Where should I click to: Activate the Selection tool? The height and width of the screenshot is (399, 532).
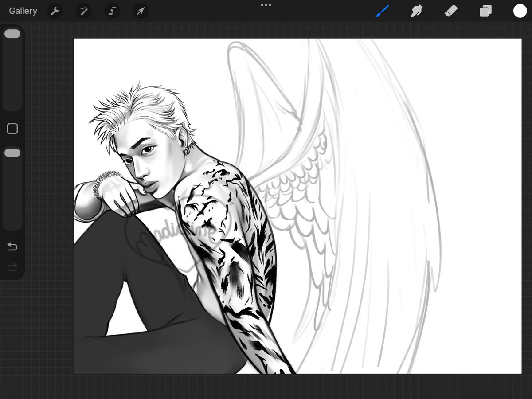point(112,11)
